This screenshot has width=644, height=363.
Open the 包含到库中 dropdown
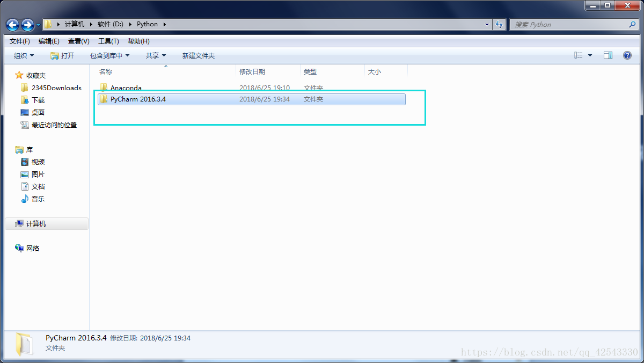[109, 56]
